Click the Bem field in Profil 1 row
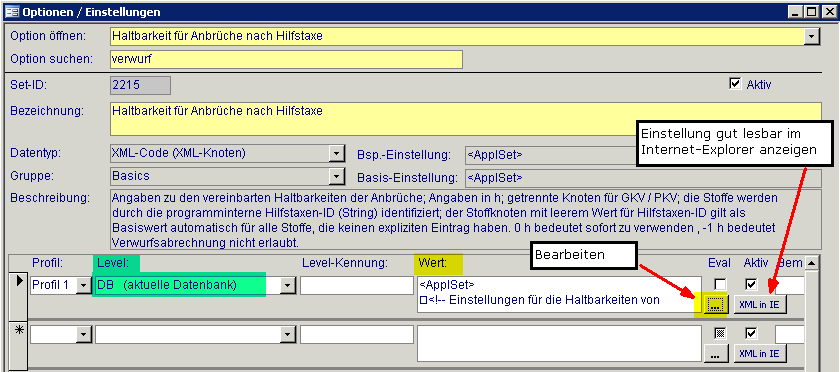 (x=790, y=286)
